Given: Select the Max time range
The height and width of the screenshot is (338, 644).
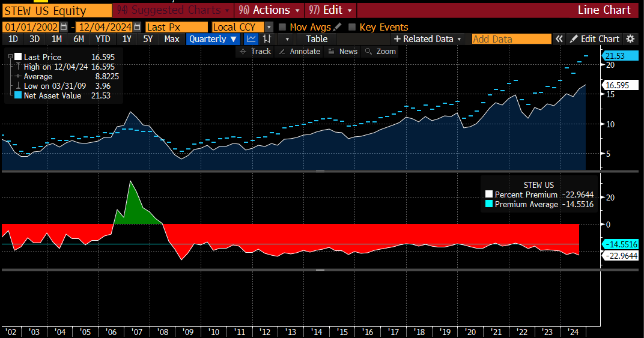Looking at the screenshot, I should pyautogui.click(x=172, y=39).
